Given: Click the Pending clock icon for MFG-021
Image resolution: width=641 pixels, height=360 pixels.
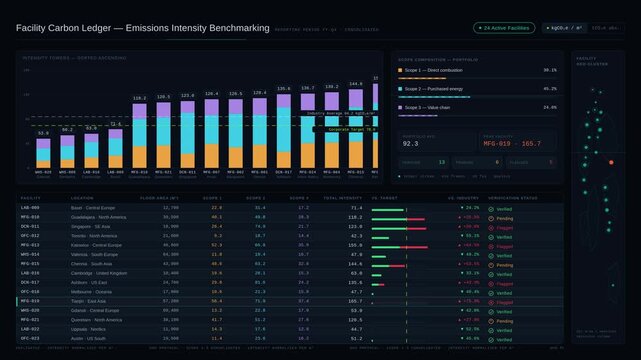Looking at the screenshot, I should 491,322.
